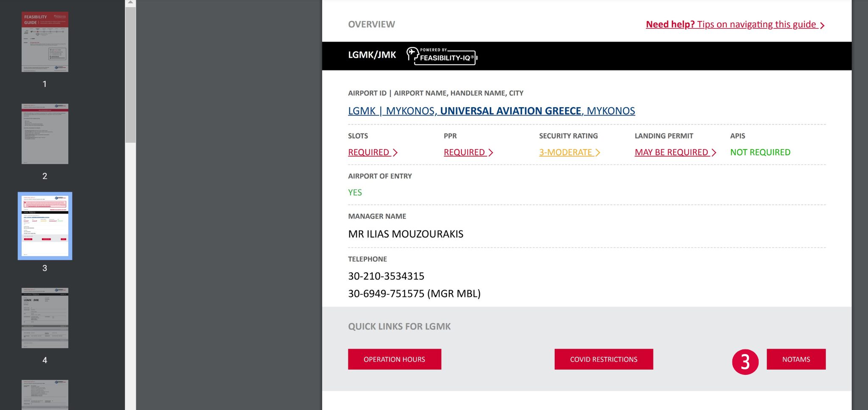This screenshot has height=410, width=868.
Task: Open the 'MAY BE REQUIRED' landing permit link
Action: click(x=675, y=152)
